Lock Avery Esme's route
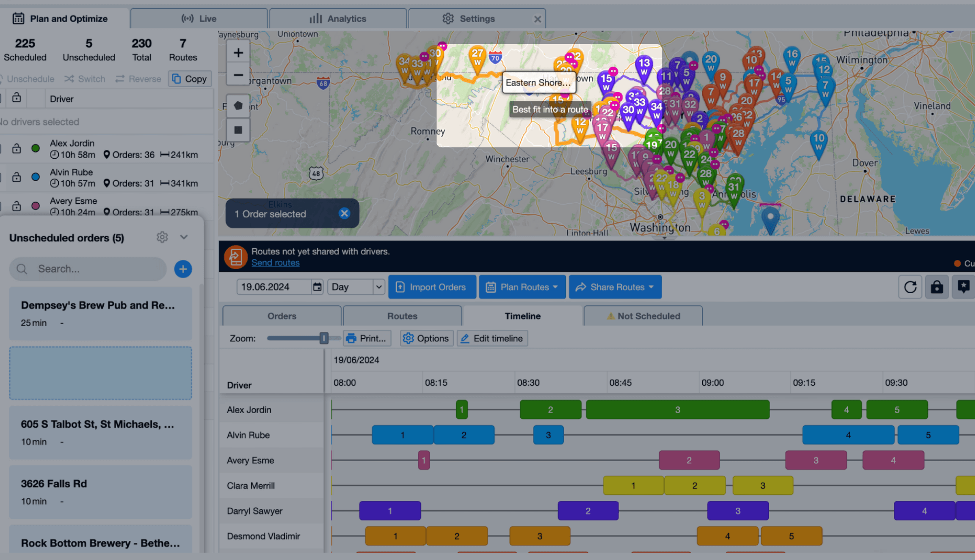 tap(16, 206)
